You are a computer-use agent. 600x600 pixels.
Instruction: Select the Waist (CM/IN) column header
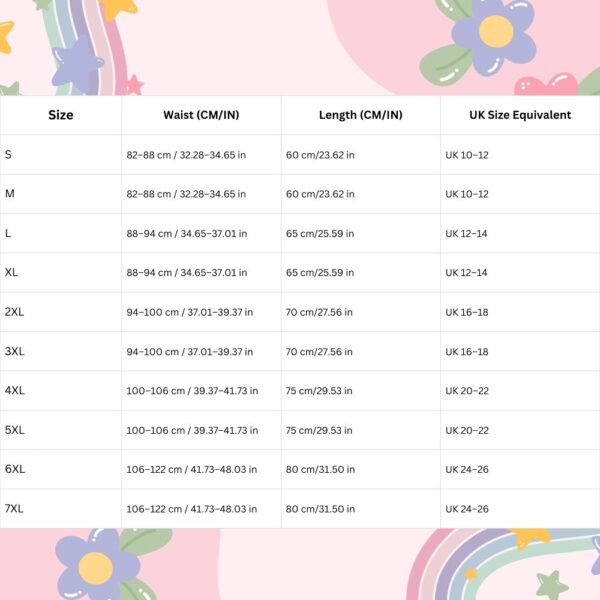coord(200,115)
